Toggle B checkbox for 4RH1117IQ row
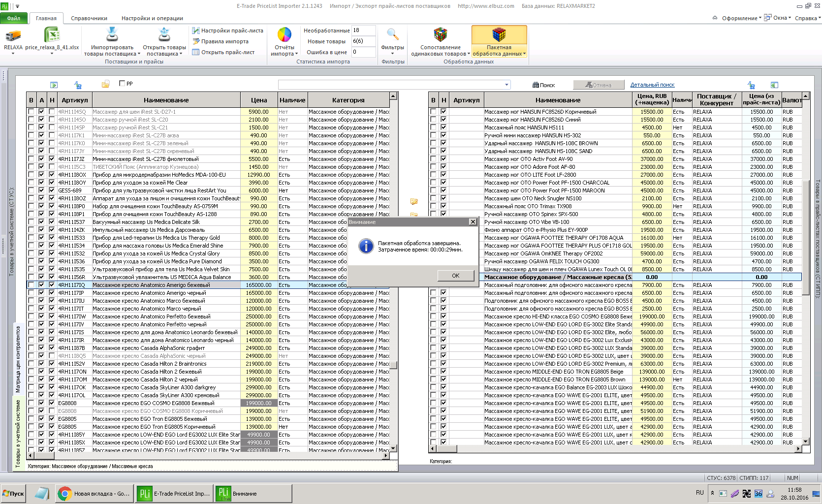Image resolution: width=822 pixels, height=504 pixels. tap(31, 285)
